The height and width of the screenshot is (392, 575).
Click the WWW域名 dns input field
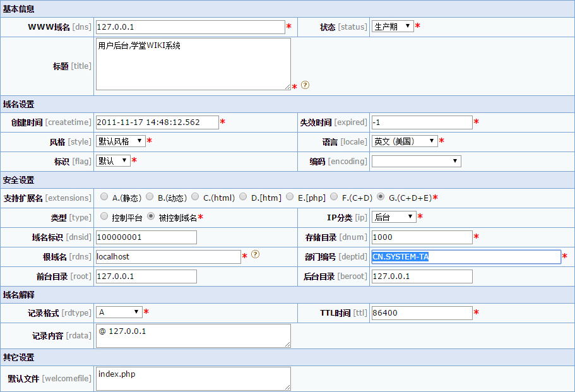(x=190, y=27)
